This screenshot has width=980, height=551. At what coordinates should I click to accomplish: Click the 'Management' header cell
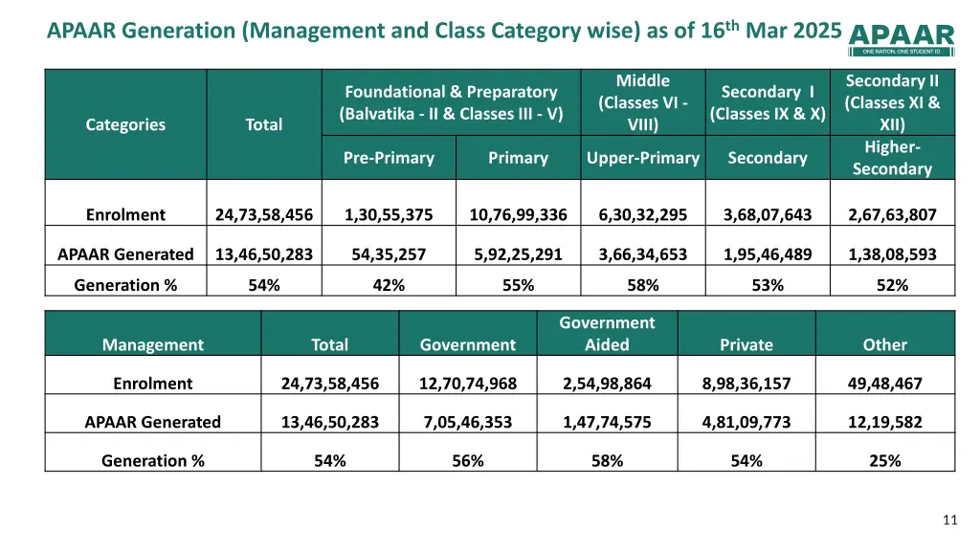coord(153,334)
